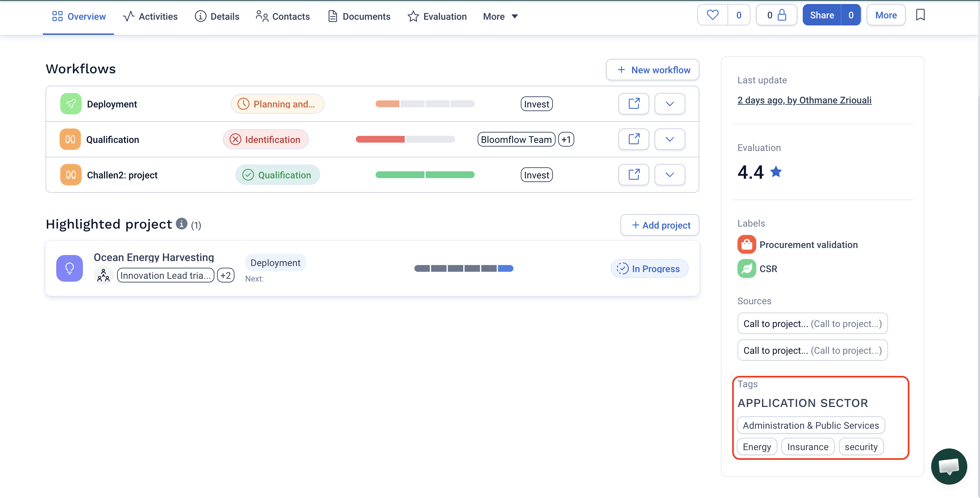Click the Invest tag on Deployment row
This screenshot has width=980, height=498.
coord(536,104)
